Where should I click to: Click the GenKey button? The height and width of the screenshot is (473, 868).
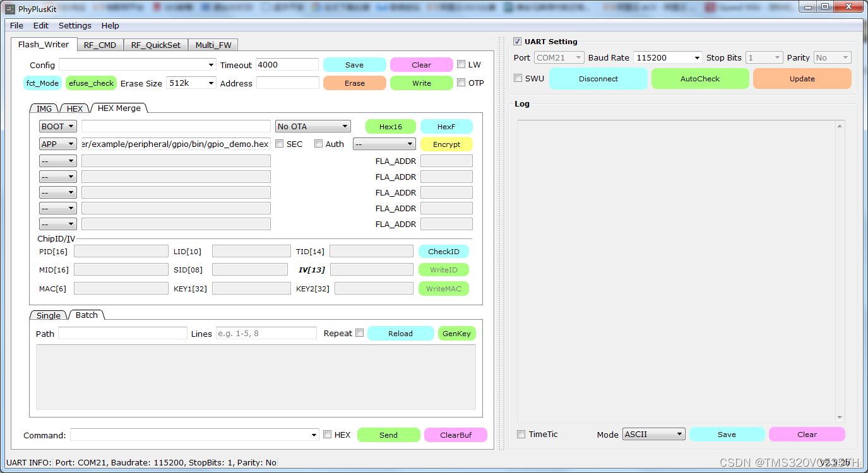(456, 334)
